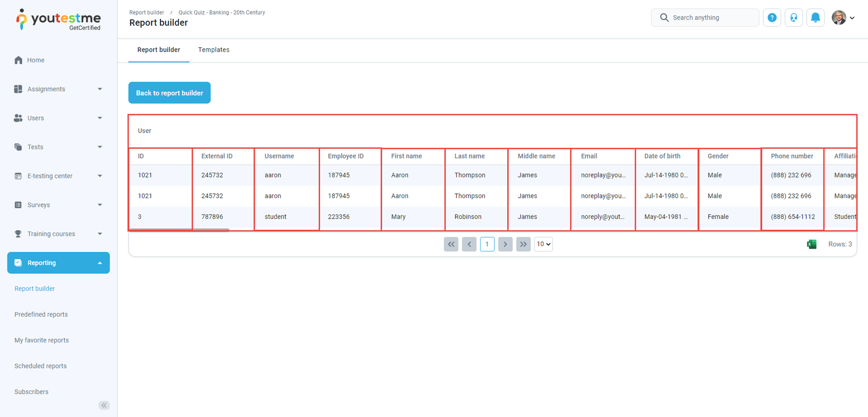Export table using the Excel icon

tap(812, 244)
